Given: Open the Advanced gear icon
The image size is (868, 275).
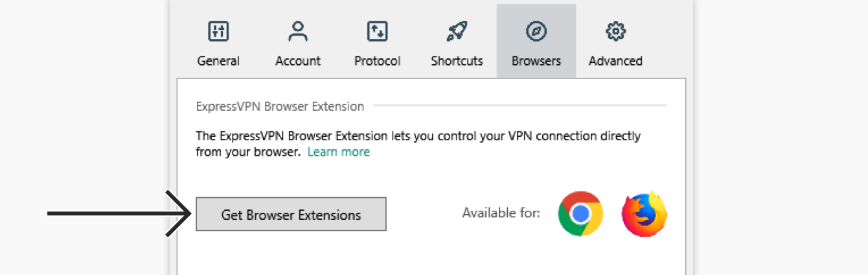Looking at the screenshot, I should point(615,30).
